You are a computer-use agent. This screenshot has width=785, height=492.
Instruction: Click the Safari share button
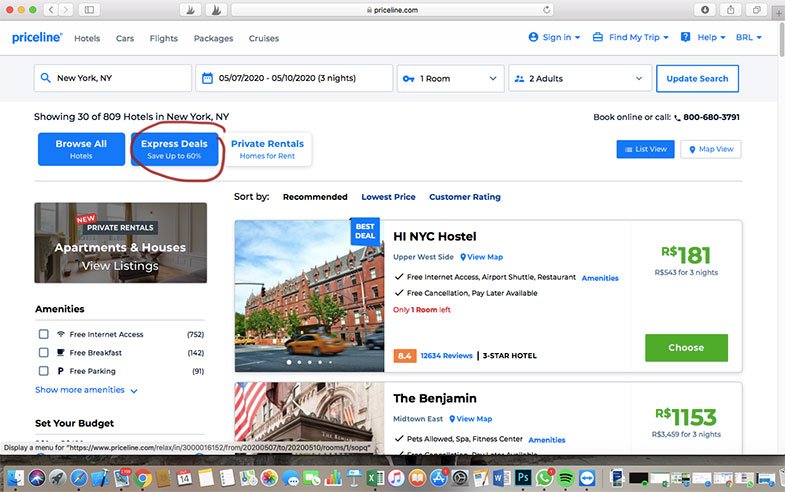[x=731, y=10]
